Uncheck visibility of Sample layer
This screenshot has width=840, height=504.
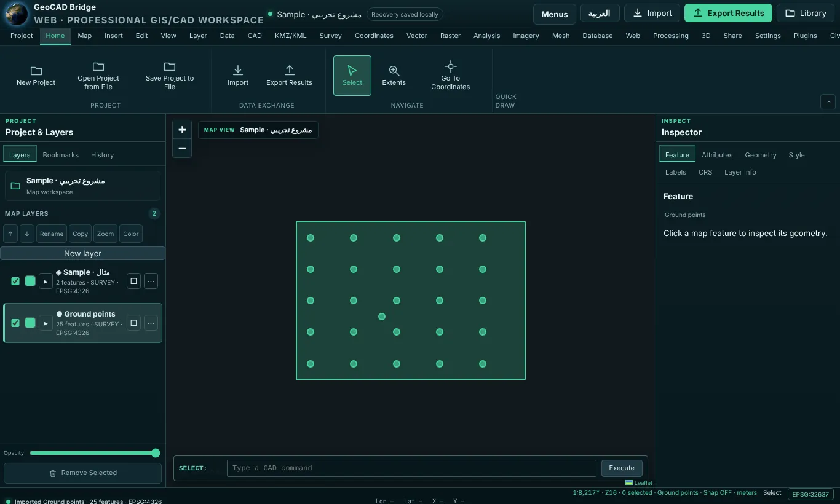click(x=15, y=281)
